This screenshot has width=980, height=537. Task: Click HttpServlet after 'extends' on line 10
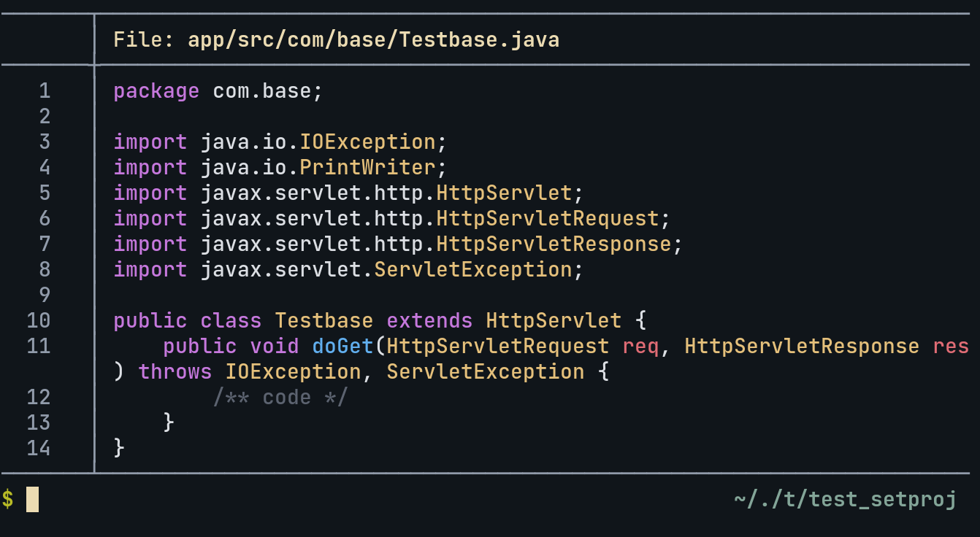[554, 320]
